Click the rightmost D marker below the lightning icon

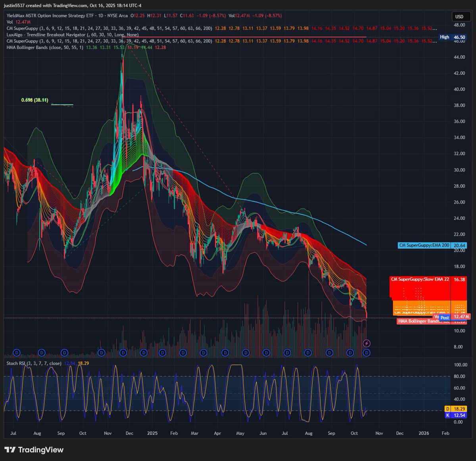[367, 352]
